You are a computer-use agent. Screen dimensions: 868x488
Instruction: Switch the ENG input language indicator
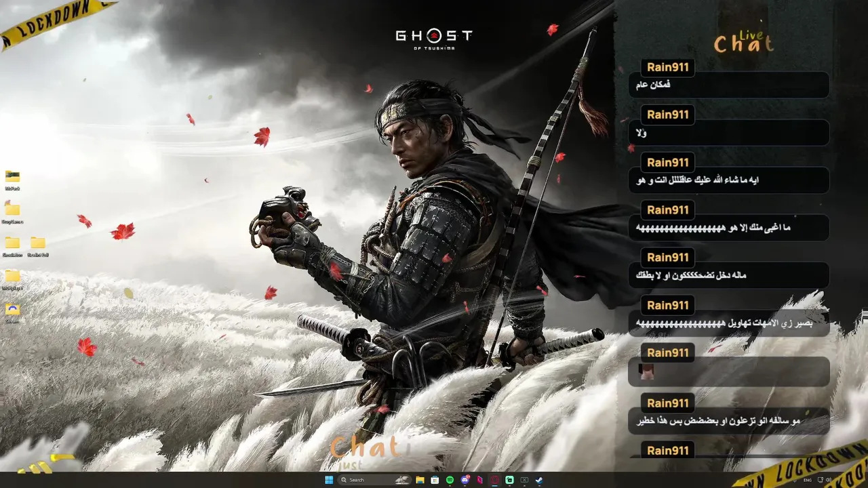808,481
